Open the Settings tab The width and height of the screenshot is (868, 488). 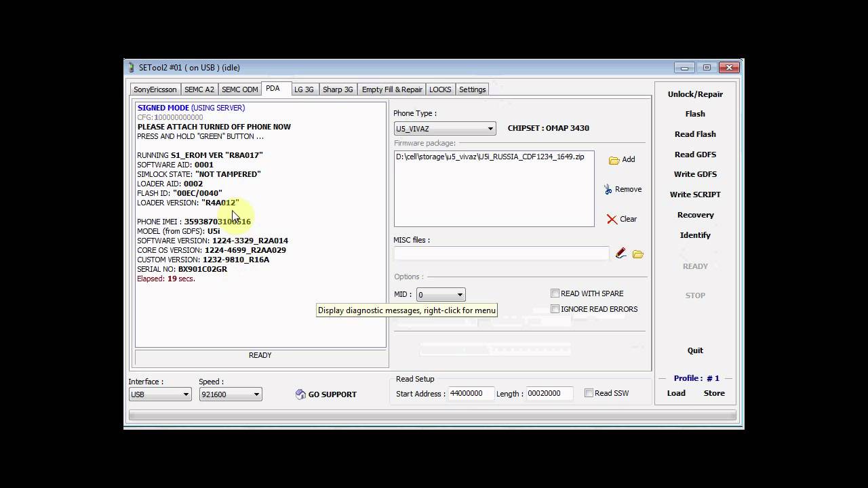(x=473, y=89)
